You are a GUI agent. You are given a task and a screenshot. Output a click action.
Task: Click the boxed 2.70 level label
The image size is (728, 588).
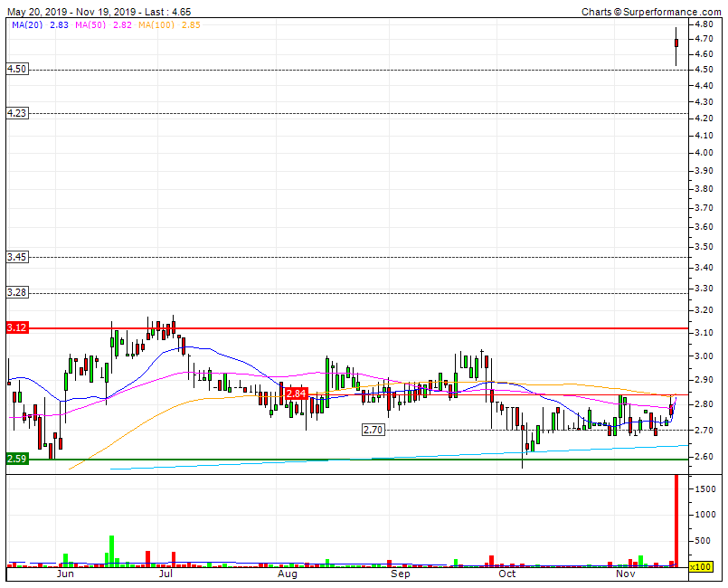(x=373, y=430)
